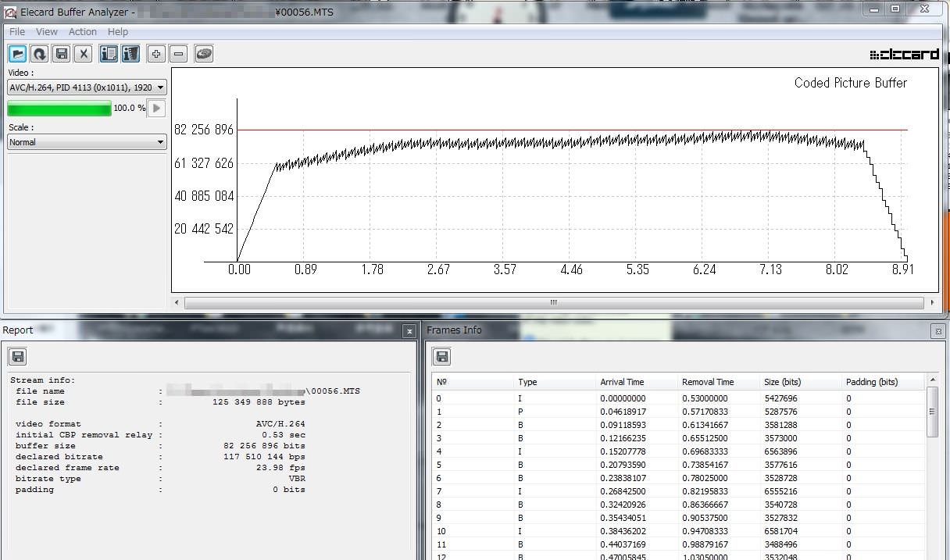Save frames info using its panel disk icon

(x=441, y=357)
